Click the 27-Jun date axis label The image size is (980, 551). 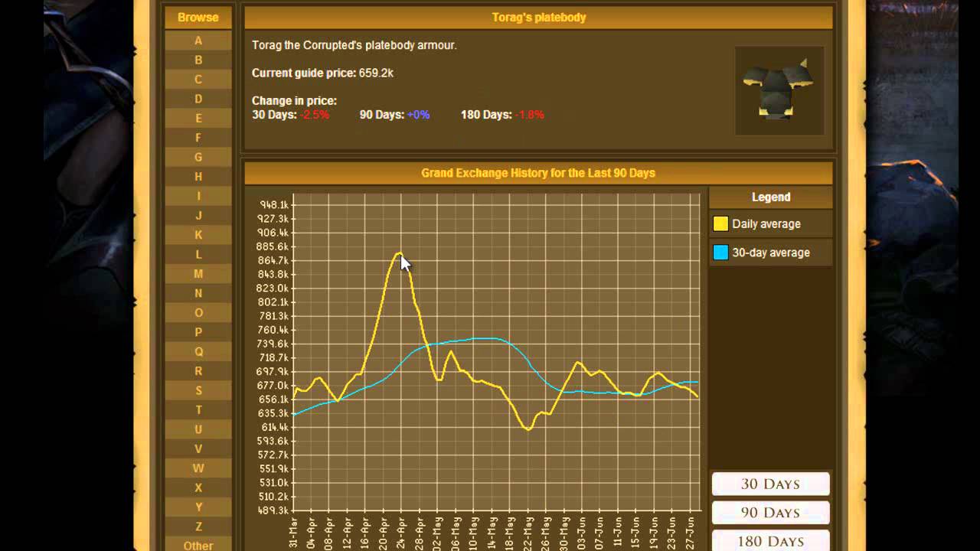click(x=691, y=533)
